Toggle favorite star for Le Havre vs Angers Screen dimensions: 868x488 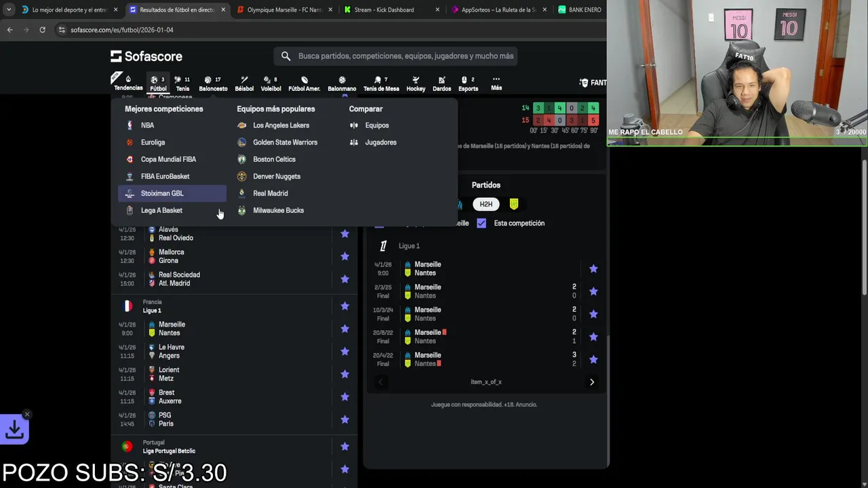pyautogui.click(x=344, y=351)
